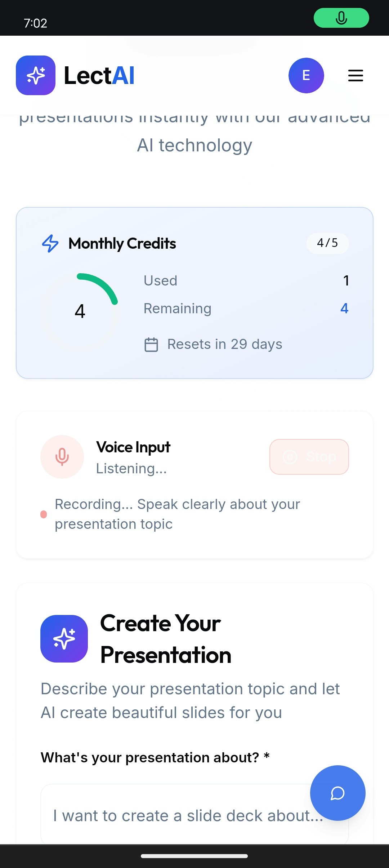
Task: Select the Remaining credits value 4
Action: pos(344,309)
